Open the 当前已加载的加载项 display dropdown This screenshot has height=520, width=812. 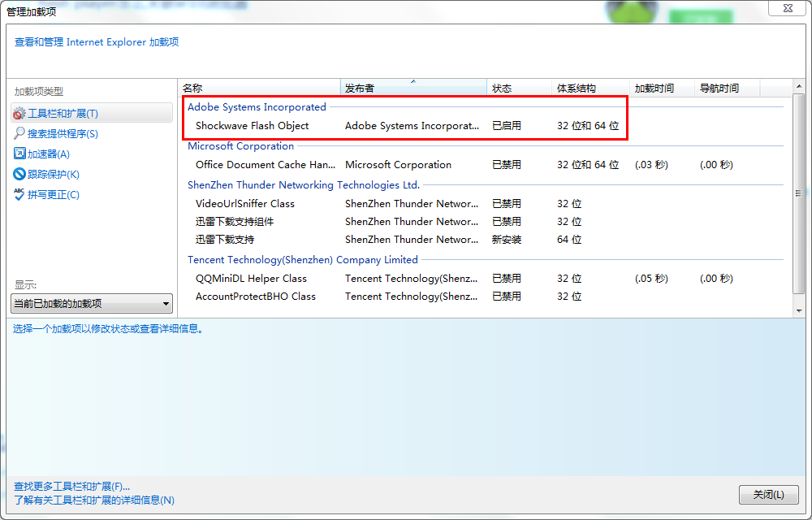[x=92, y=304]
